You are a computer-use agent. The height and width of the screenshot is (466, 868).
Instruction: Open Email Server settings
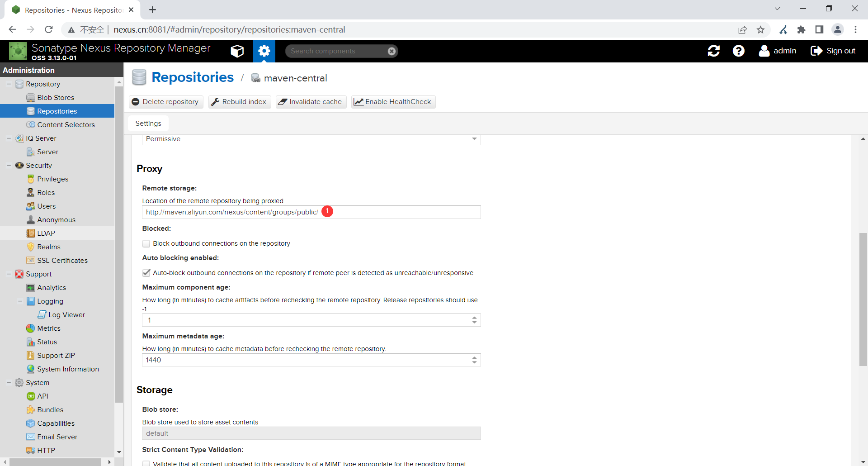click(57, 437)
